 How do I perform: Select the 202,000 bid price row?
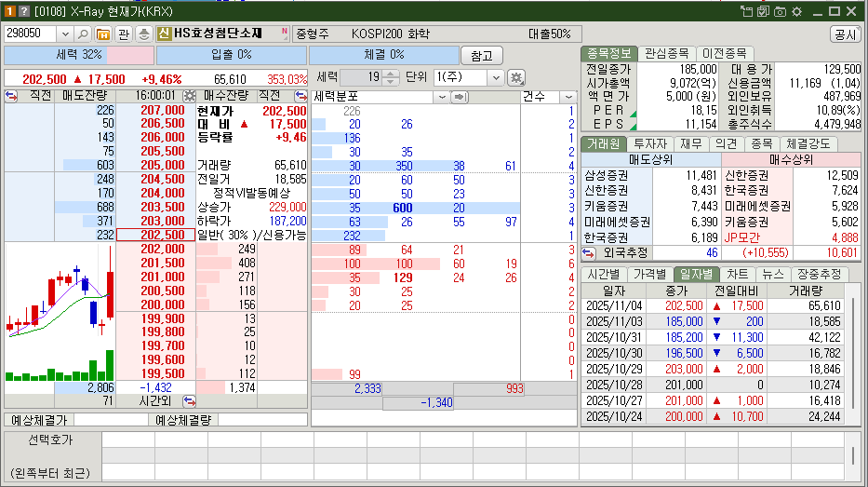coord(155,249)
